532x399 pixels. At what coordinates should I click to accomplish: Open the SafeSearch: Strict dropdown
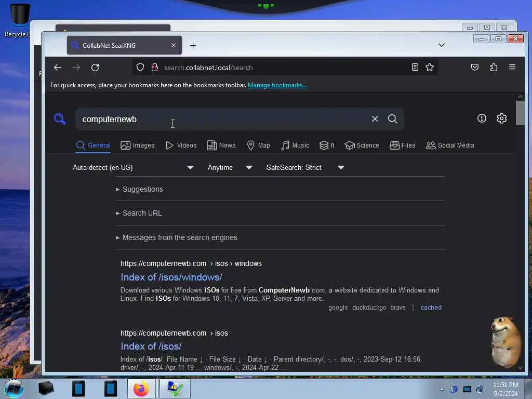305,168
